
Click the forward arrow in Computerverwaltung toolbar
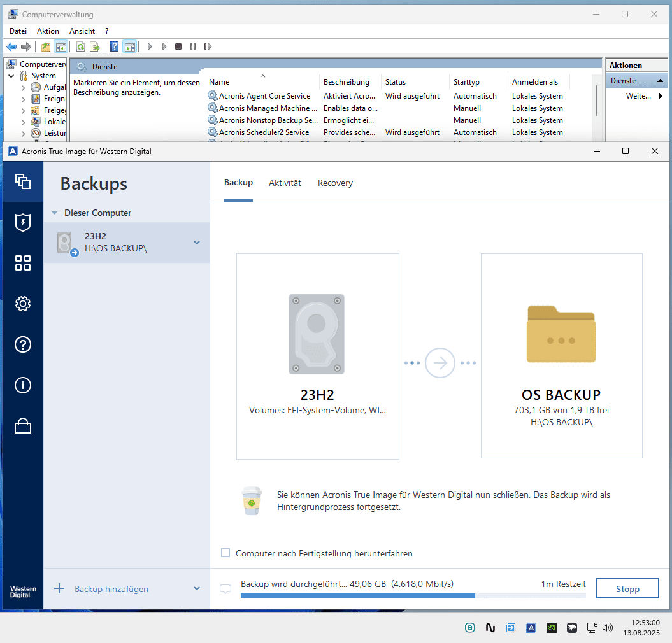[x=26, y=46]
